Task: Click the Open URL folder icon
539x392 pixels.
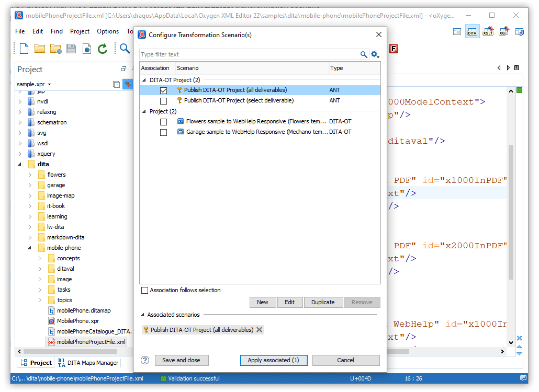Action: pos(55,49)
